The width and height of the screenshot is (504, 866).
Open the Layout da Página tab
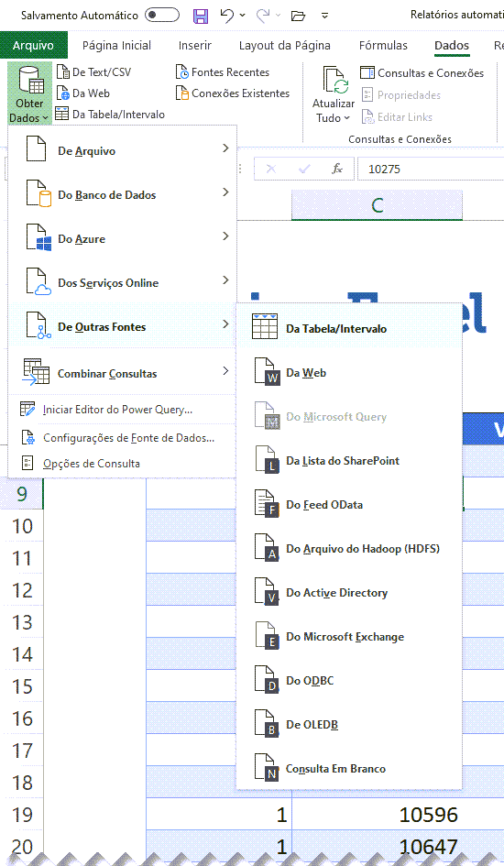click(284, 45)
